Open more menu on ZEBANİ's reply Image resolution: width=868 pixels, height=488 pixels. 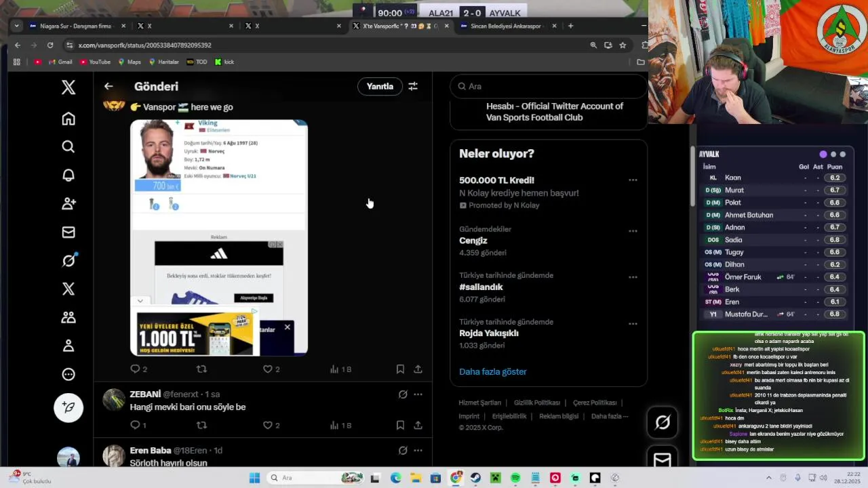click(x=418, y=394)
